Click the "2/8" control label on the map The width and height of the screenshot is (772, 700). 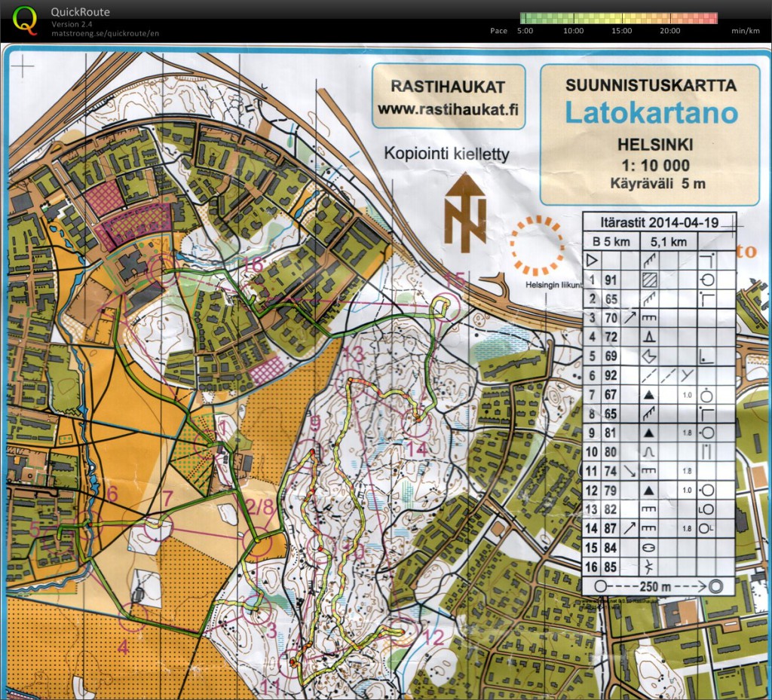(260, 506)
